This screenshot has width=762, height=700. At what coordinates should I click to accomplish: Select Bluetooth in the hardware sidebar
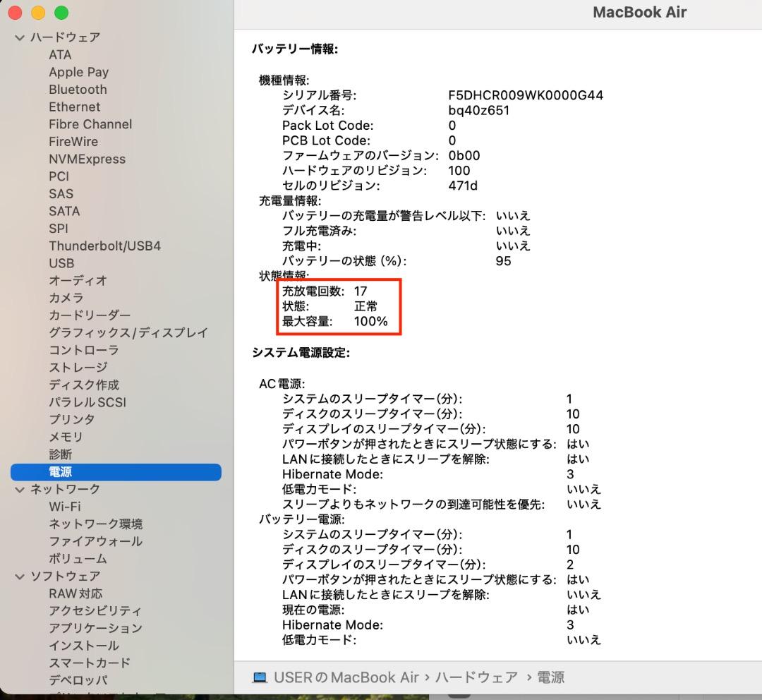[78, 90]
